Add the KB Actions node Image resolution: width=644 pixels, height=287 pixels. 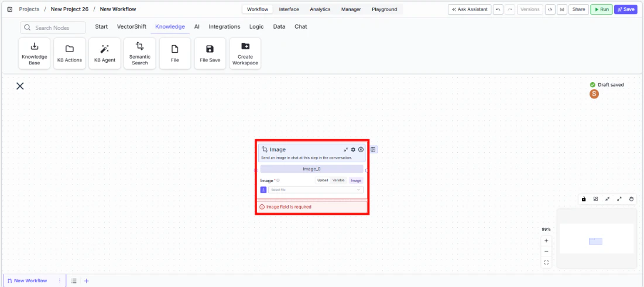[70, 53]
